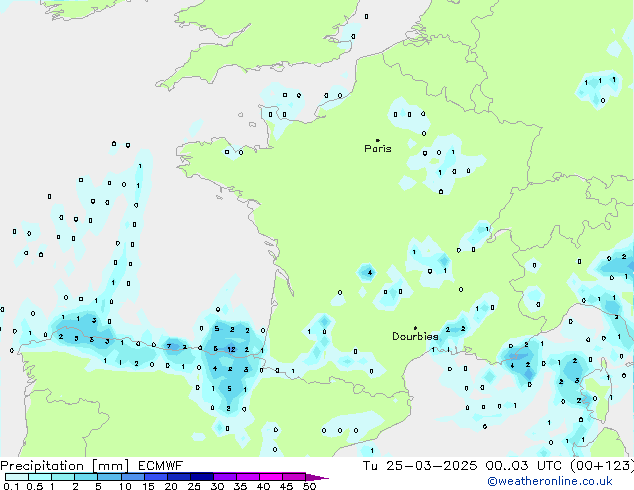Pick the 1–2 mm legend color box
The height and width of the screenshot is (490, 634).
coord(63,477)
